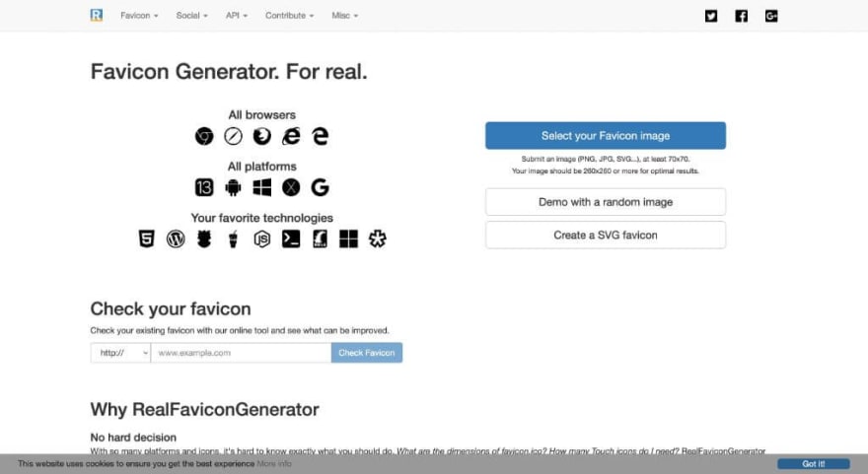Click the WordPress technology icon
This screenshot has height=474, width=868.
pos(176,238)
